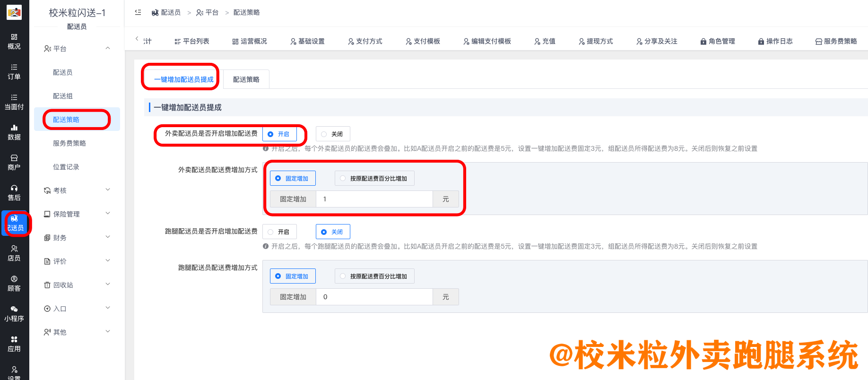868x380 pixels.
Task: Click the app logo at top left
Action: pyautogui.click(x=14, y=12)
